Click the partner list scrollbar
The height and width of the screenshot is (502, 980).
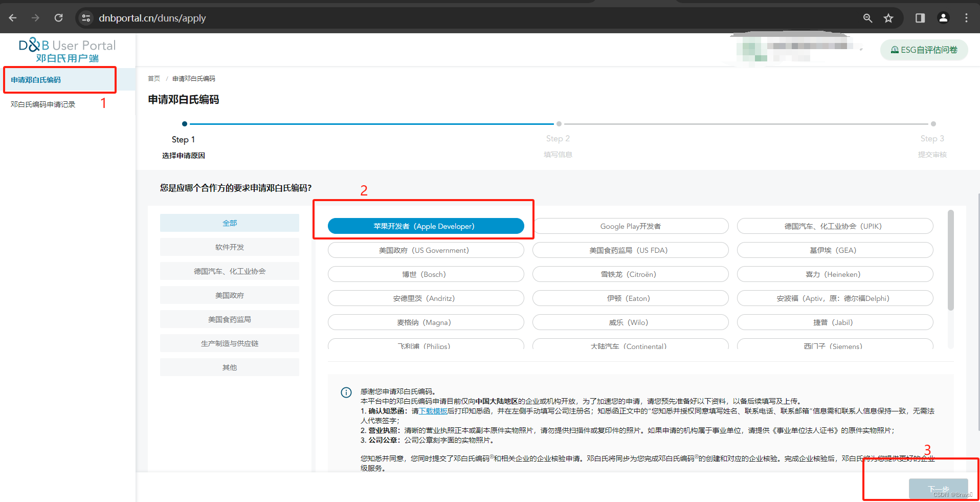pyautogui.click(x=951, y=260)
